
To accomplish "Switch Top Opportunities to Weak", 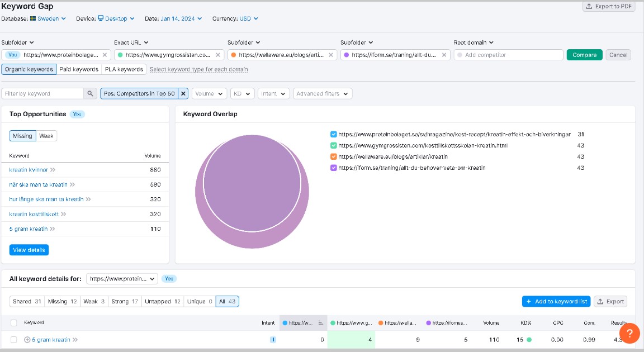I will tap(46, 136).
